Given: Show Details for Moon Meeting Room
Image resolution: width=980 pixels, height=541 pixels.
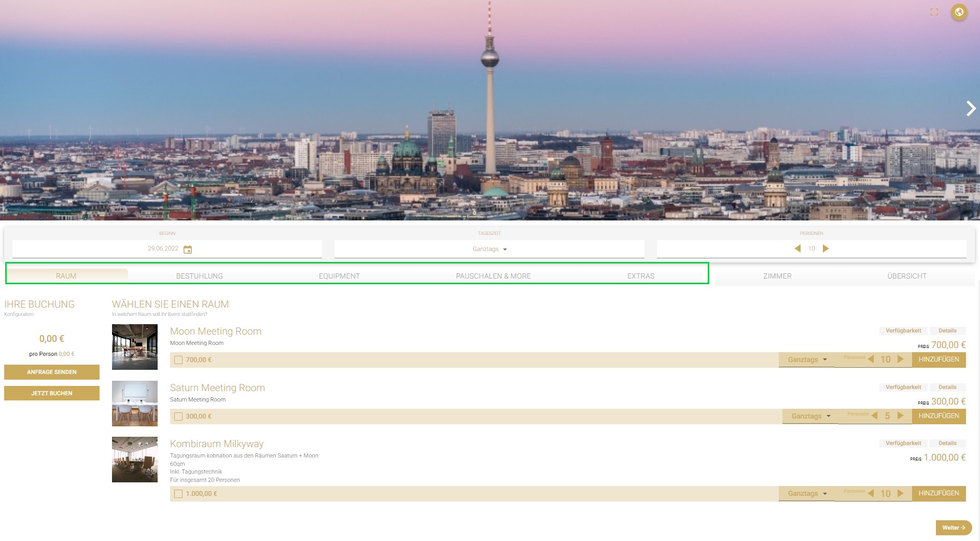Looking at the screenshot, I should pyautogui.click(x=947, y=330).
